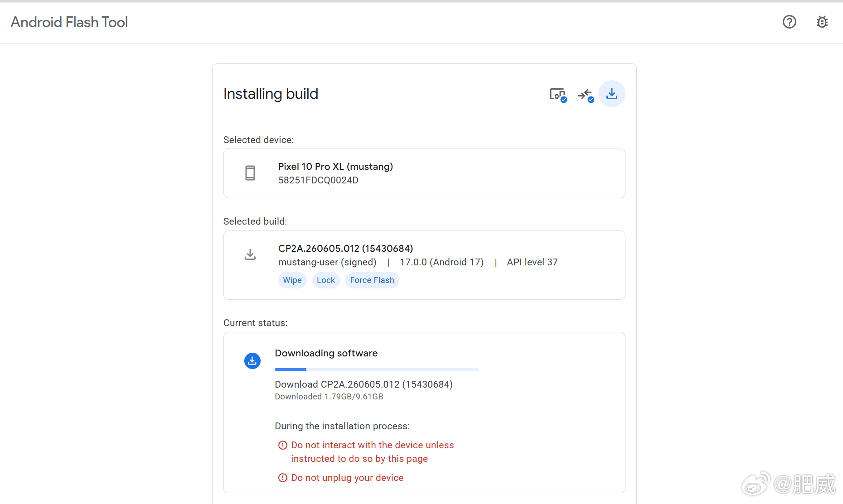Image resolution: width=843 pixels, height=504 pixels.
Task: Click the '17.0.0 (Android 17)' version text
Action: pos(441,262)
